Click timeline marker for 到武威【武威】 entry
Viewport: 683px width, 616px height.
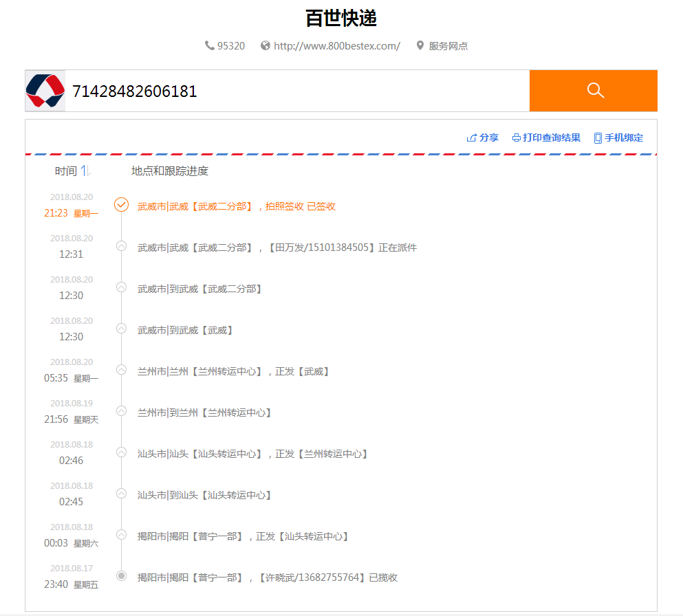(122, 328)
